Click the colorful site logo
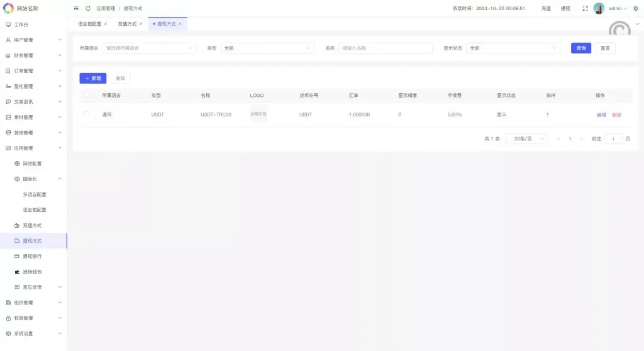The image size is (644, 351). pyautogui.click(x=8, y=8)
